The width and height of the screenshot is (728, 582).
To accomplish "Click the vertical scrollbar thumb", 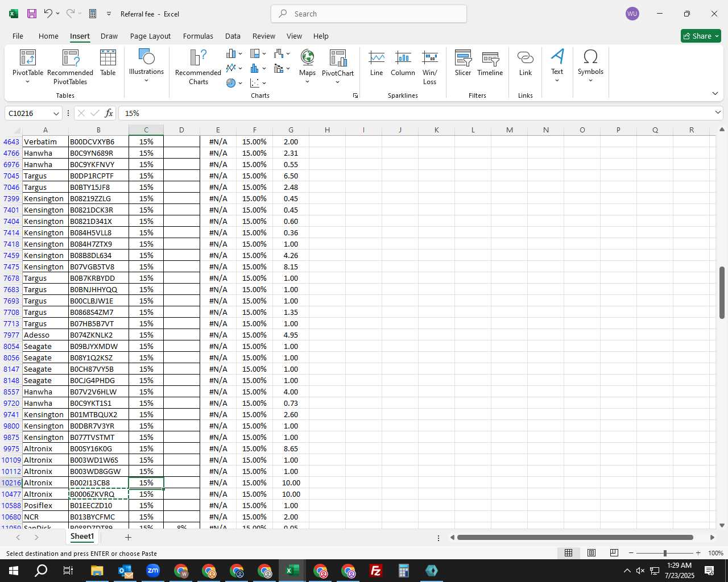I will tap(722, 292).
